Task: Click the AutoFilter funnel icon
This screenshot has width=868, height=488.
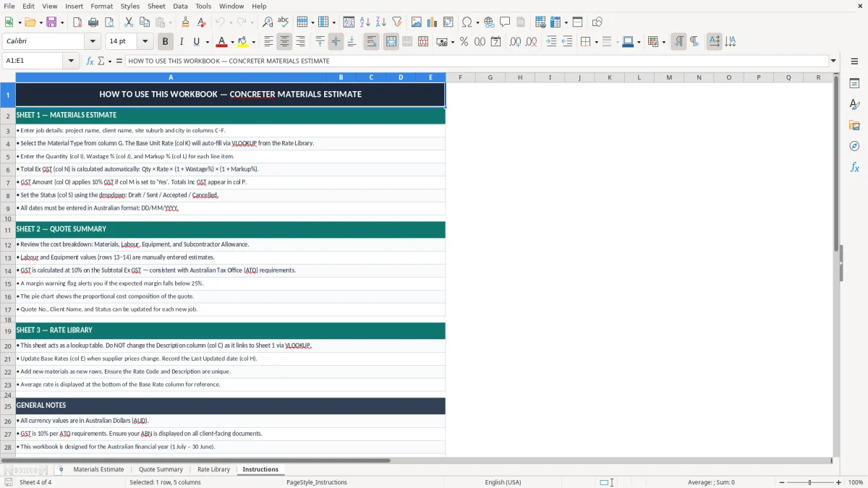Action: [397, 22]
